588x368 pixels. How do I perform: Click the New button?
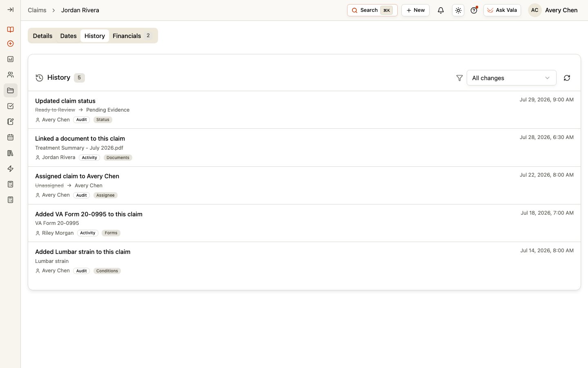click(415, 10)
